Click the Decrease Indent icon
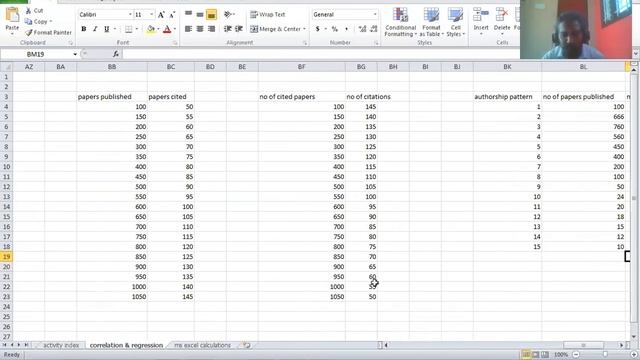640x360 pixels. click(228, 29)
